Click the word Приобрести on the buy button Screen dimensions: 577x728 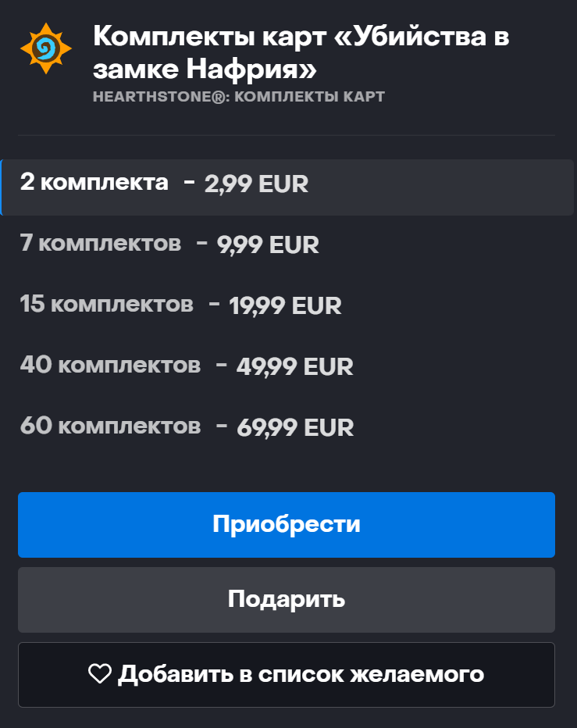pyautogui.click(x=287, y=524)
